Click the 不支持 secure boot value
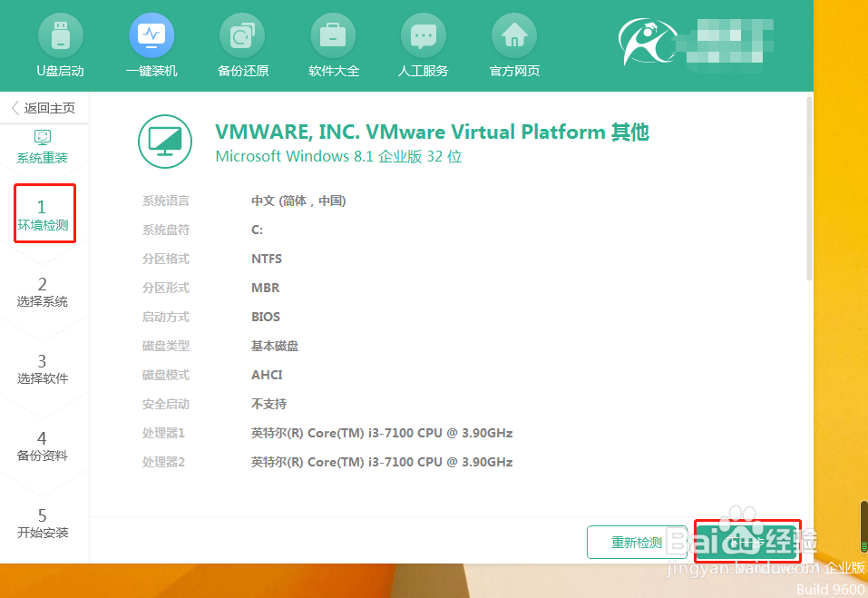This screenshot has width=868, height=598. tap(268, 404)
